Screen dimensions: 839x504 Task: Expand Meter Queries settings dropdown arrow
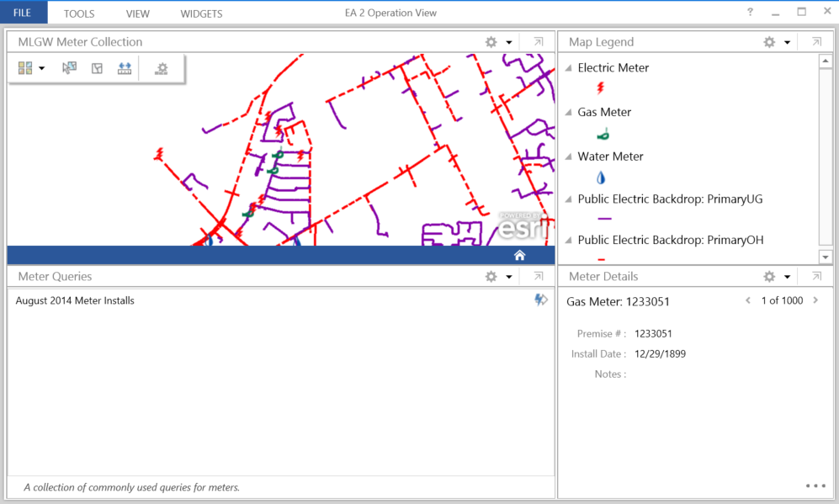click(x=509, y=277)
